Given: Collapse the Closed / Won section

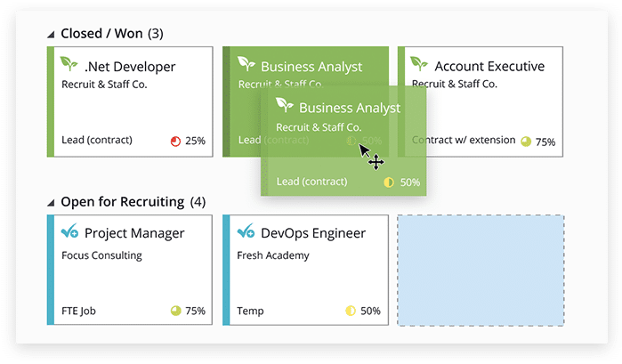Looking at the screenshot, I should pos(52,35).
